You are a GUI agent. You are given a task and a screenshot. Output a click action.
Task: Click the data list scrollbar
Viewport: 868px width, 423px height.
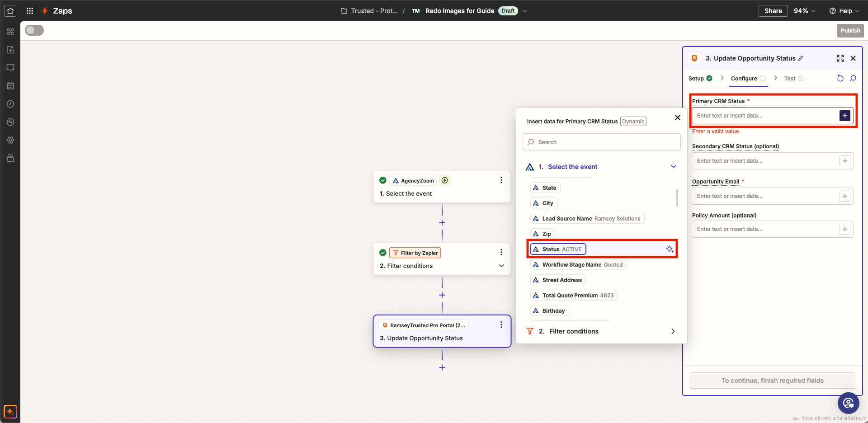677,198
